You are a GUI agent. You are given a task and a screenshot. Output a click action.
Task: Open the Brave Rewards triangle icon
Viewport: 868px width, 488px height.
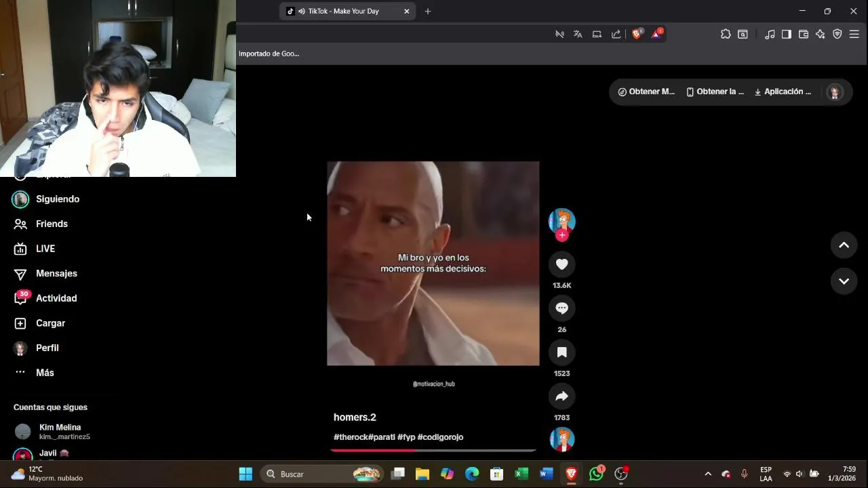[x=656, y=34]
